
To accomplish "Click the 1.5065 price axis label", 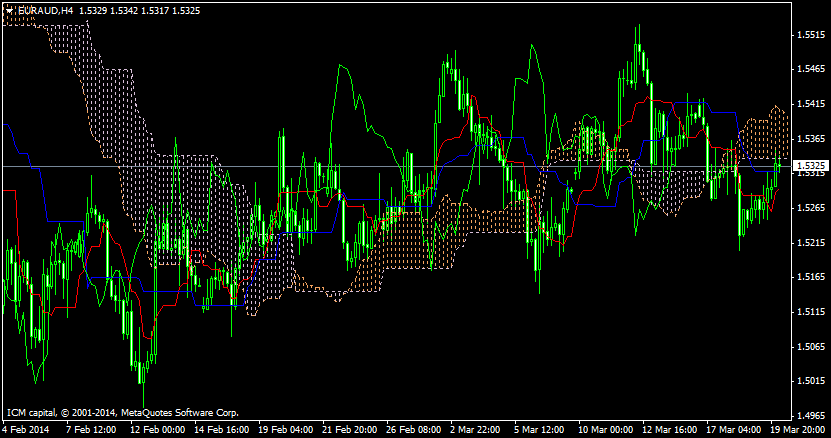I will tap(811, 346).
